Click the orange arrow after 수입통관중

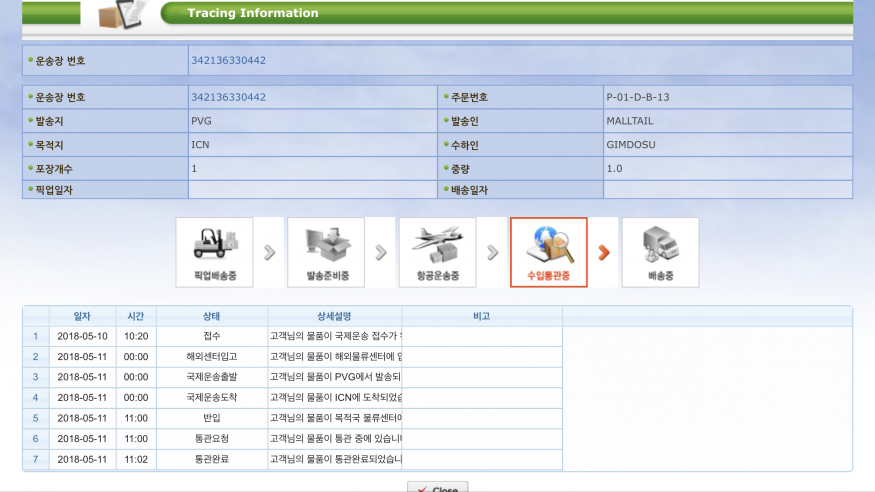pyautogui.click(x=604, y=252)
